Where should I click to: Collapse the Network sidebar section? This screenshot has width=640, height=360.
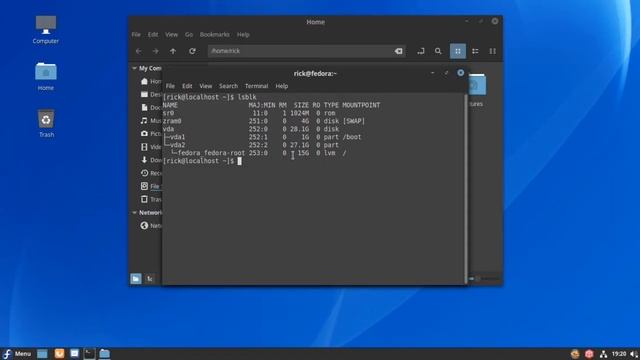point(134,213)
